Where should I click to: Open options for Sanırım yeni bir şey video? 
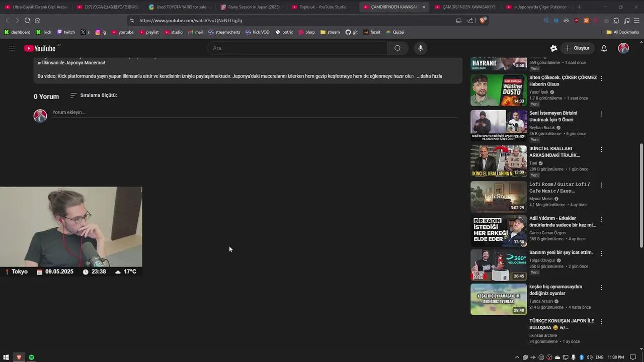pos(601,253)
